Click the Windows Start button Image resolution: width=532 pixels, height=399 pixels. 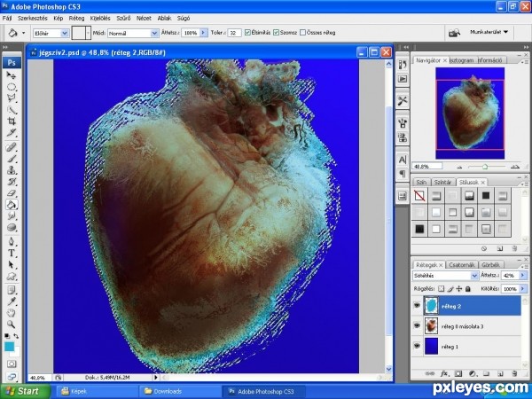(x=25, y=391)
